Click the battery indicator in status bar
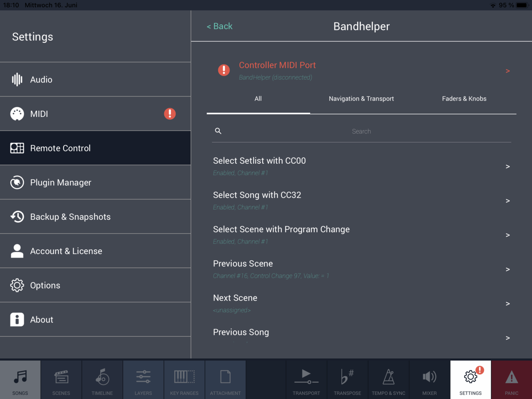The width and height of the screenshot is (532, 399). (x=522, y=5)
